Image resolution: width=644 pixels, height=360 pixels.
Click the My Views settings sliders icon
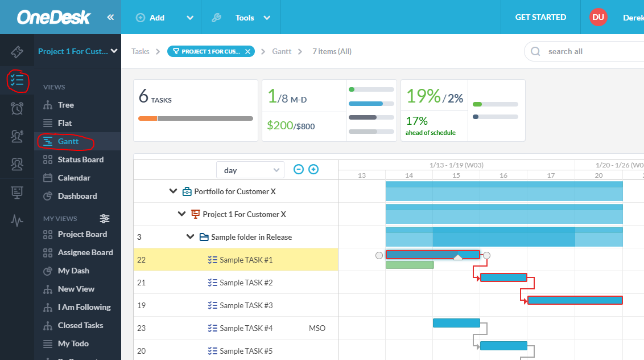105,219
